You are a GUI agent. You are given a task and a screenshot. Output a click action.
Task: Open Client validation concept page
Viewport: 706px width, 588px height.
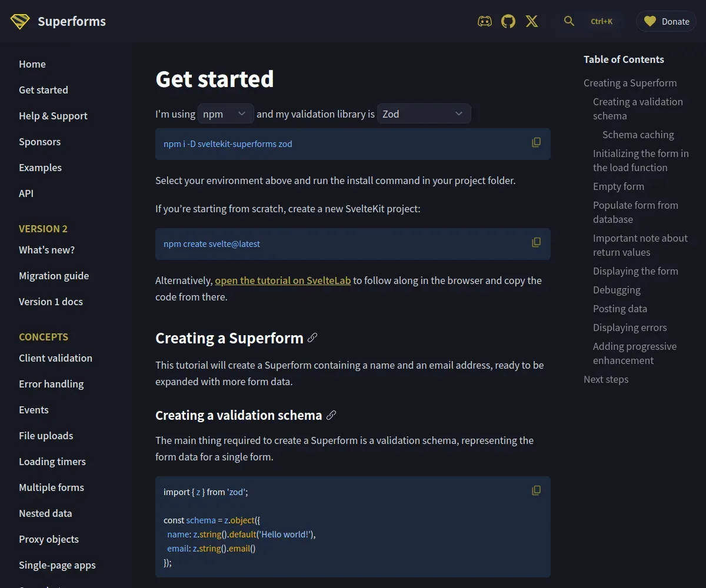tap(55, 358)
